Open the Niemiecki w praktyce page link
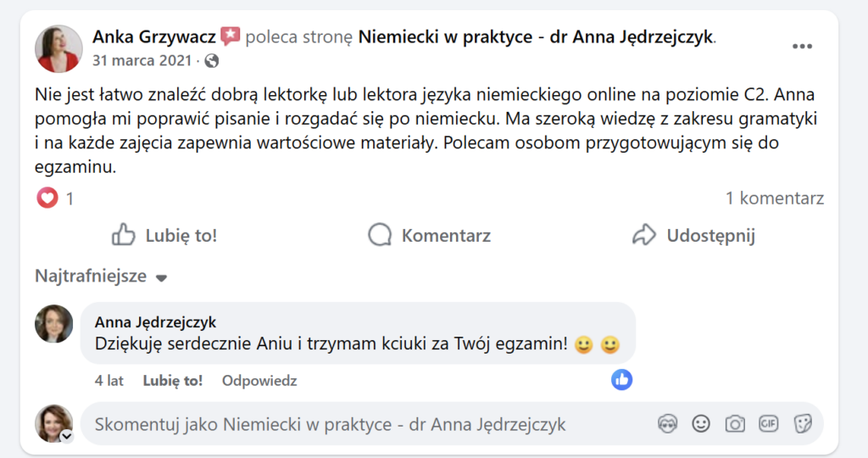 537,36
